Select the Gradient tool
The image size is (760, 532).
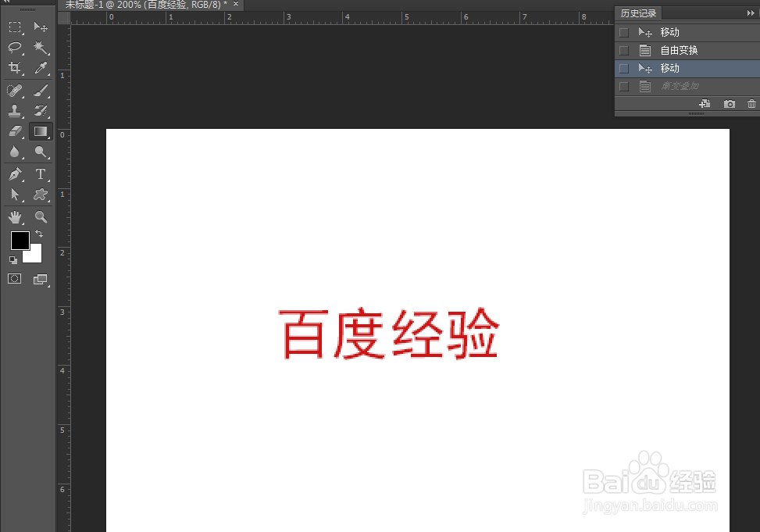[41, 131]
